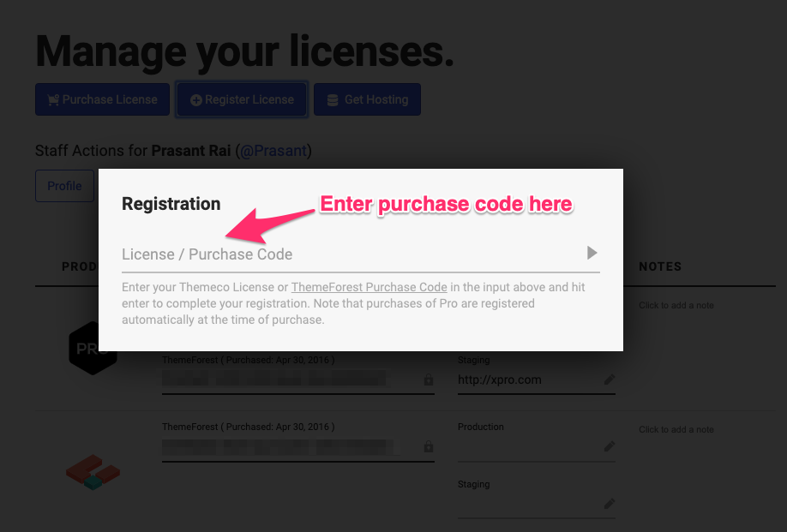Click the pencil icon for bottom Staging URL
The image size is (787, 532).
pos(610,504)
